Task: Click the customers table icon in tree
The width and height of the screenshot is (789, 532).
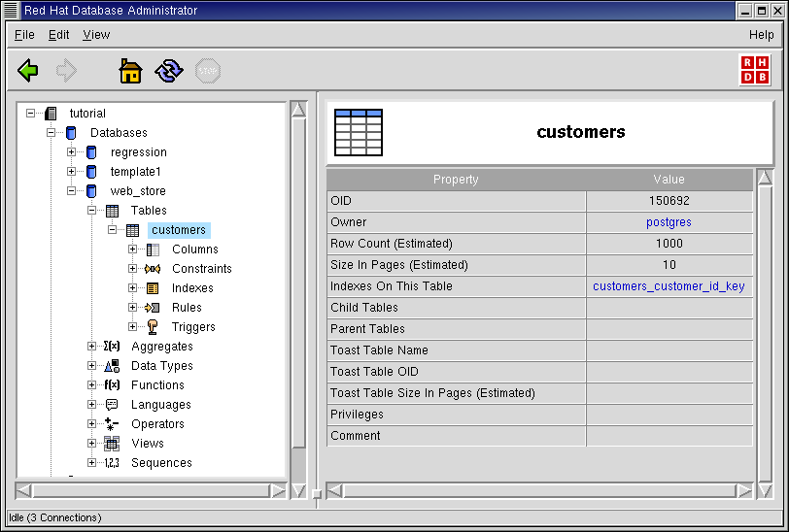Action: (132, 230)
